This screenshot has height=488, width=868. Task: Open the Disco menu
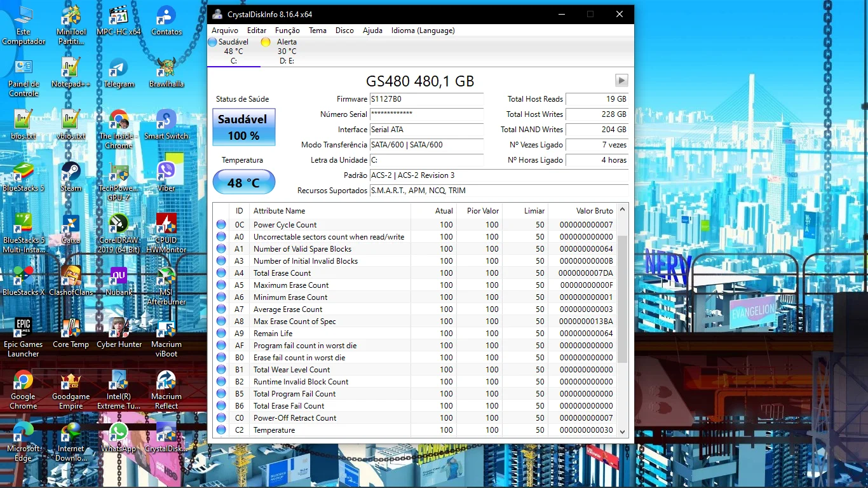click(x=344, y=30)
